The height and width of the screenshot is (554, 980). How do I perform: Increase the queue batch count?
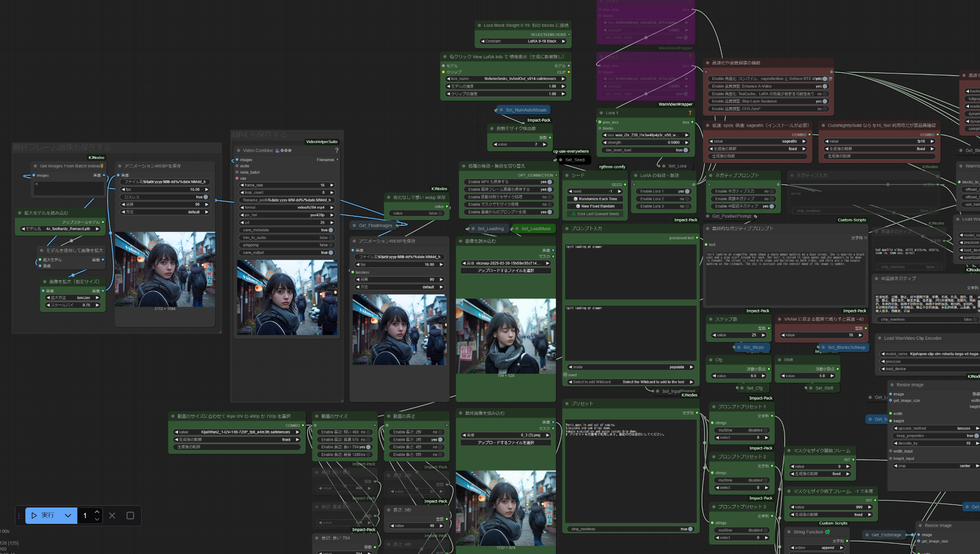click(97, 512)
